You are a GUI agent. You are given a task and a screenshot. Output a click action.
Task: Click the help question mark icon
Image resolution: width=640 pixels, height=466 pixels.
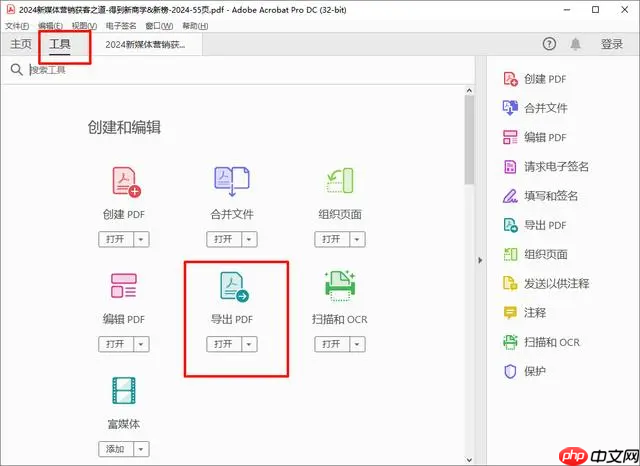click(549, 44)
